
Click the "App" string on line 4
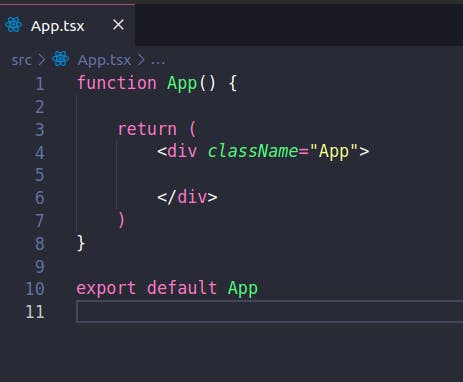click(334, 152)
